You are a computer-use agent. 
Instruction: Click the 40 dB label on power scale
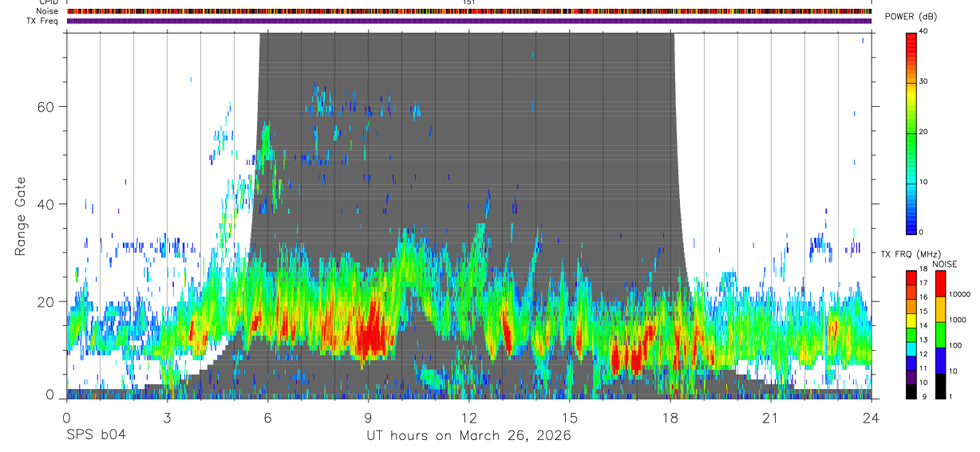pos(923,31)
